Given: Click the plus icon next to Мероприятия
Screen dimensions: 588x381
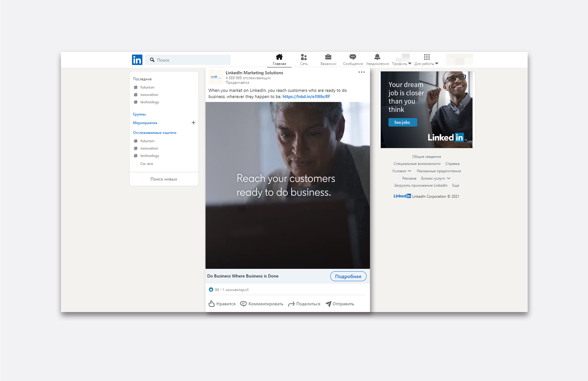Looking at the screenshot, I should 194,123.
